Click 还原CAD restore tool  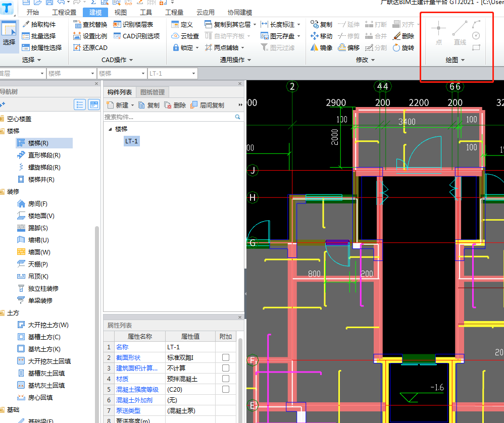(x=90, y=47)
